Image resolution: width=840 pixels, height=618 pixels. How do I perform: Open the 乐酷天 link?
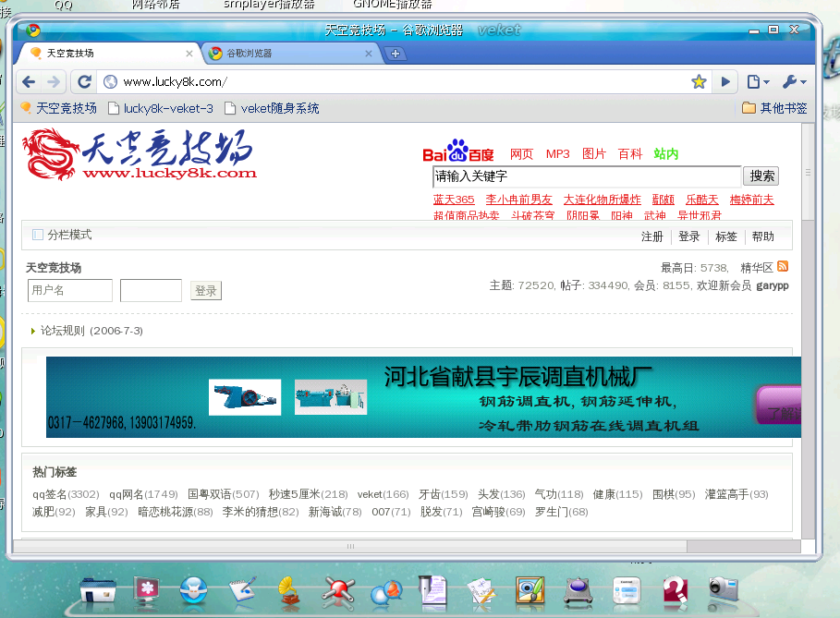[701, 200]
